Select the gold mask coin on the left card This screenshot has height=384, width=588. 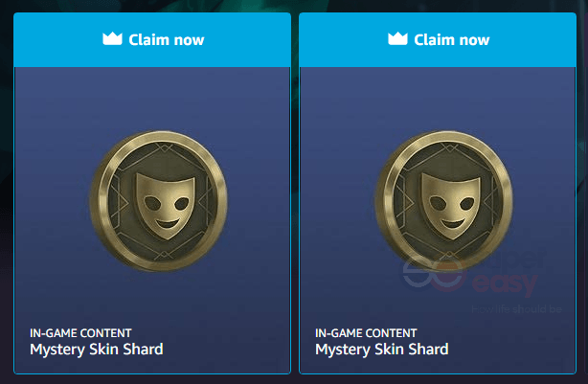(158, 201)
